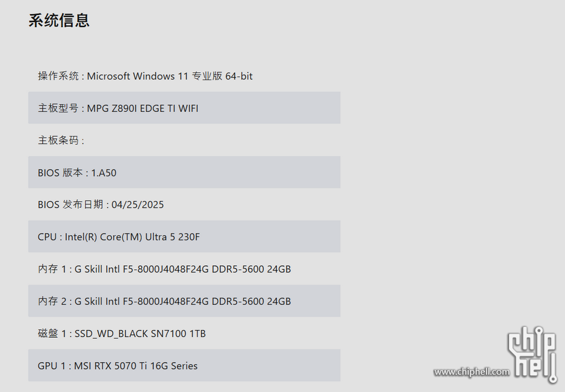The height and width of the screenshot is (392, 565).
Task: Select the GPU 1 MSI RTX 5070 Ti row
Action: coord(184,365)
